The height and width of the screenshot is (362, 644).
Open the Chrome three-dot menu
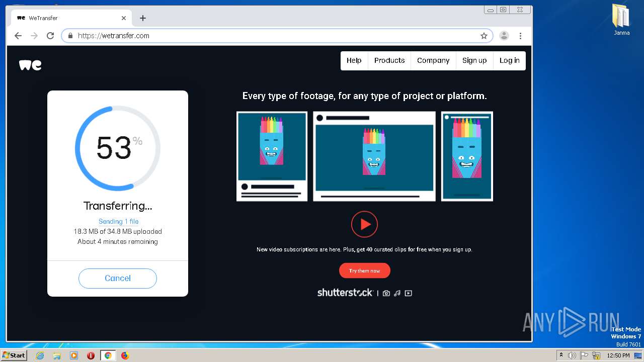tap(520, 36)
